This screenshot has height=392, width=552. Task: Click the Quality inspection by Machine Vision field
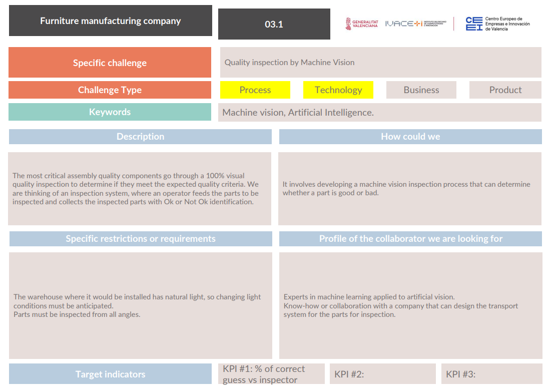click(380, 63)
